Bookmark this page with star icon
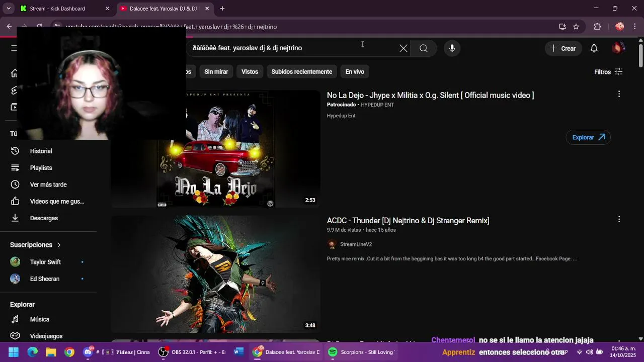 [x=576, y=27]
